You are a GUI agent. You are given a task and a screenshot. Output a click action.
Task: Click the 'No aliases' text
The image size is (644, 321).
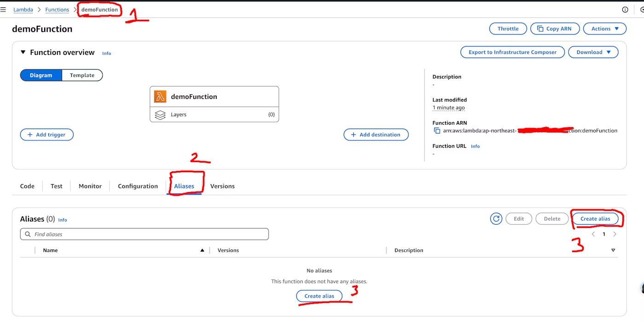(319, 271)
